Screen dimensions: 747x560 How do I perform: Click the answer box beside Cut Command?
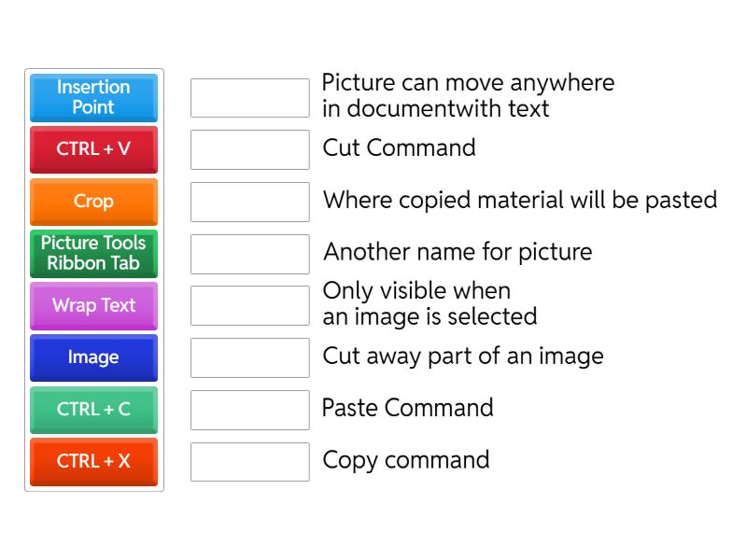coord(249,148)
